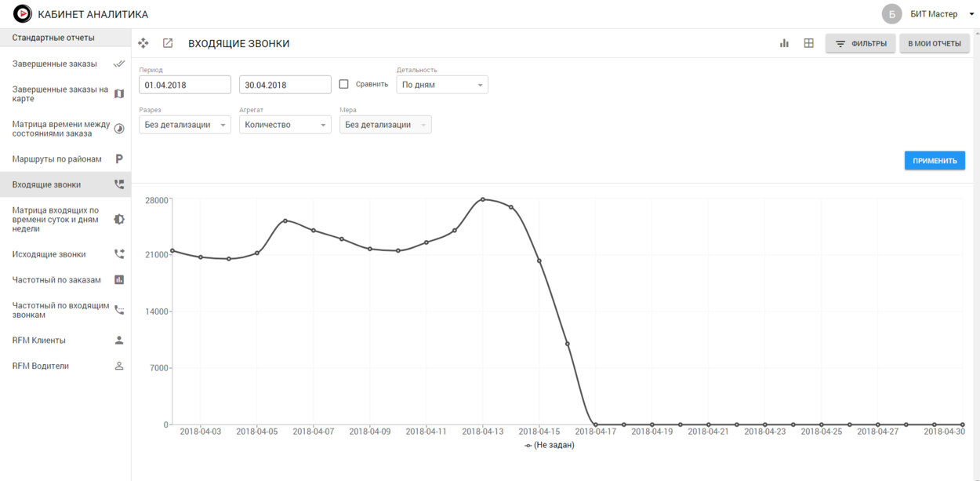980x481 pixels.
Task: Switch to bar chart view icon
Action: 784,43
